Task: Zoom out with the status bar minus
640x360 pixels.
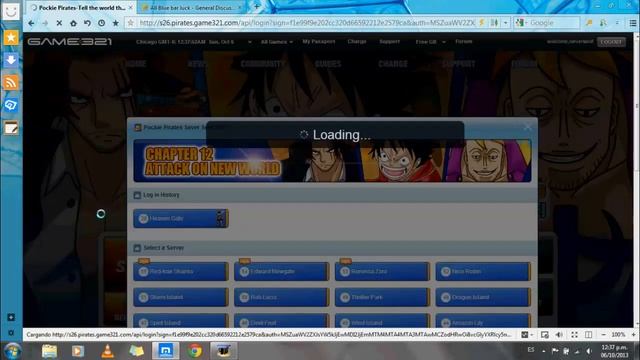Action: pos(603,335)
